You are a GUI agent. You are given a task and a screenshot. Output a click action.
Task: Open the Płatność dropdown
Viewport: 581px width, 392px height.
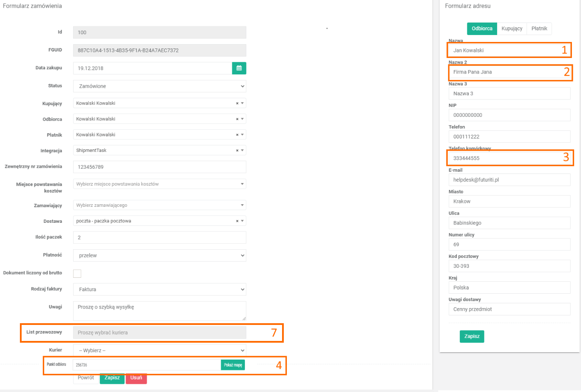(x=159, y=256)
